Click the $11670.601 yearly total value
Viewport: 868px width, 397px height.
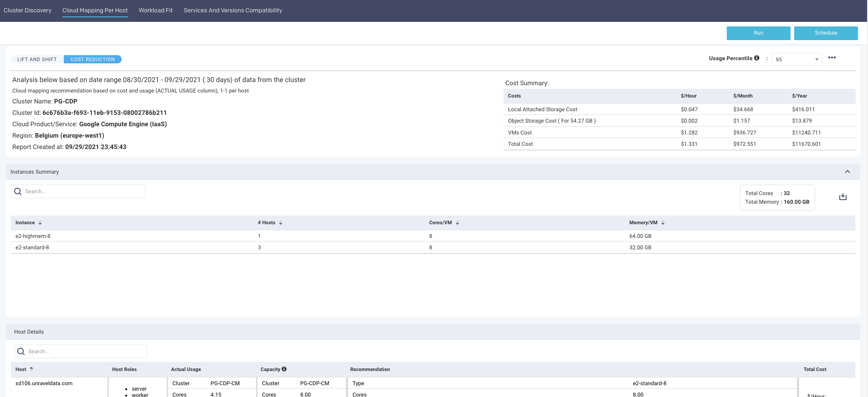tap(806, 144)
